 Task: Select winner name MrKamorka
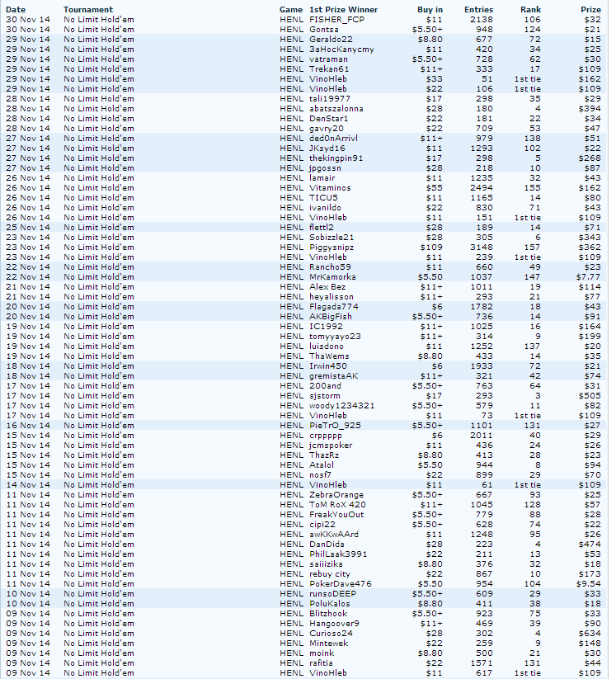click(x=332, y=277)
